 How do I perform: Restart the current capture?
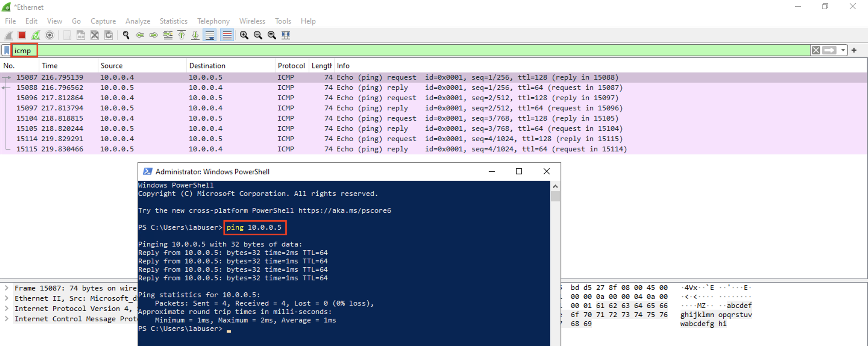click(x=35, y=35)
